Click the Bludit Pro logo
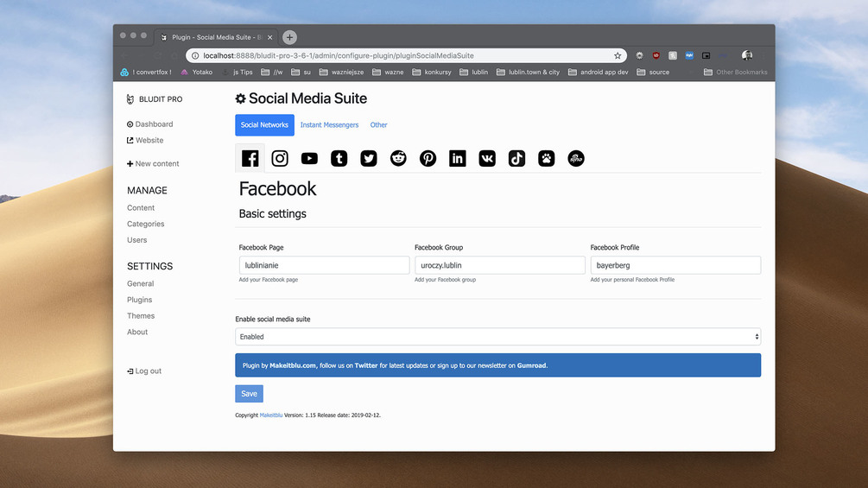The height and width of the screenshot is (488, 868). point(155,99)
